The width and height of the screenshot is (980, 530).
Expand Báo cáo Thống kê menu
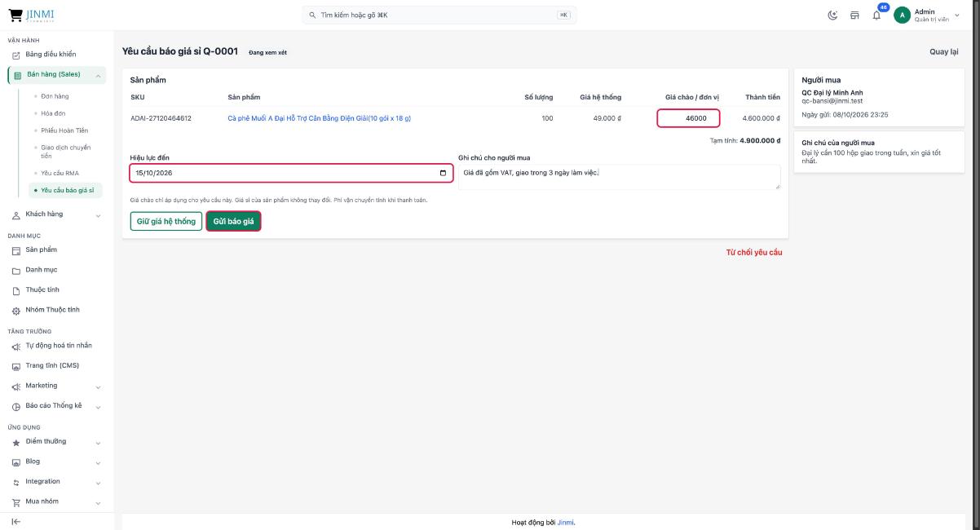[99, 406]
